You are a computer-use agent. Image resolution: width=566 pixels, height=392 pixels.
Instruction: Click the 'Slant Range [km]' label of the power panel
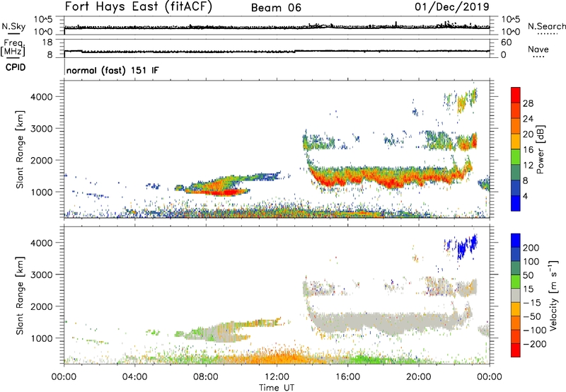pos(20,149)
